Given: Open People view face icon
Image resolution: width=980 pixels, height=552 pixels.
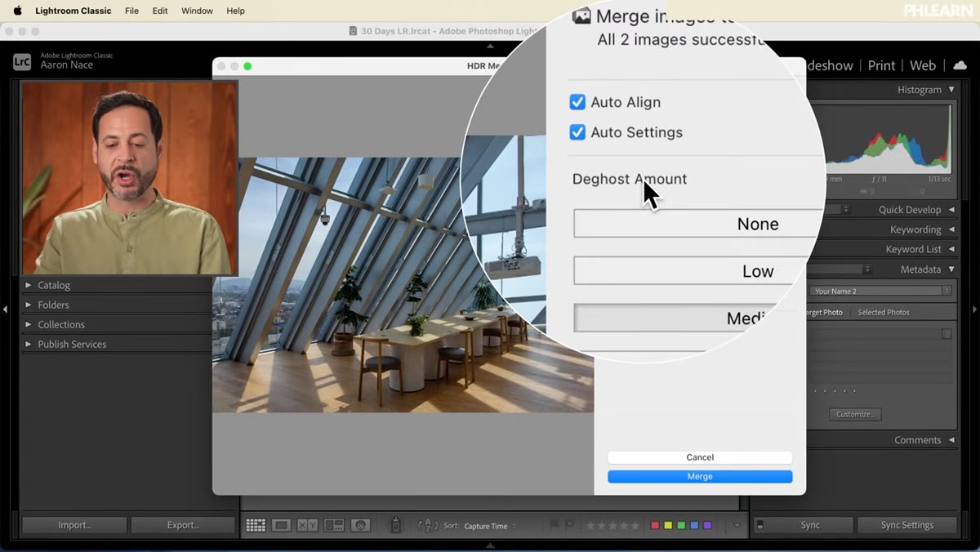Looking at the screenshot, I should point(360,526).
